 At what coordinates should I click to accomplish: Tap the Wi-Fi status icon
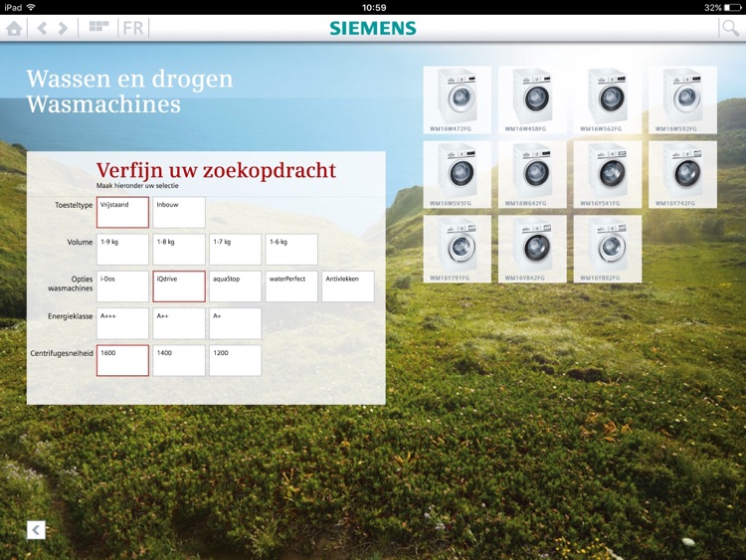click(31, 7)
